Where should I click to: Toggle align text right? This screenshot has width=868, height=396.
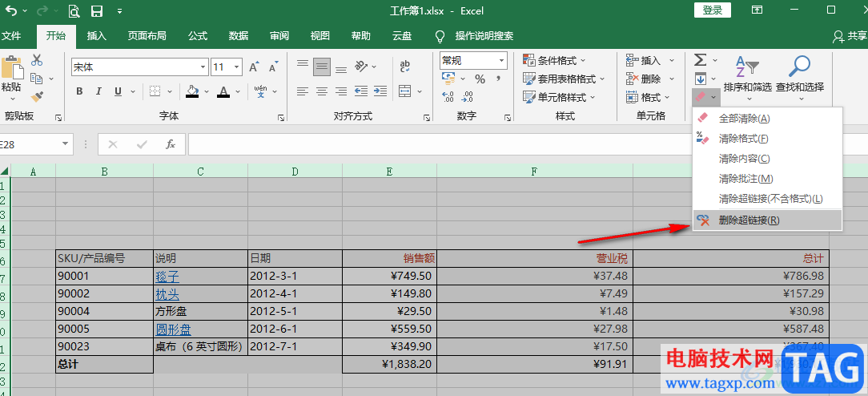[341, 91]
